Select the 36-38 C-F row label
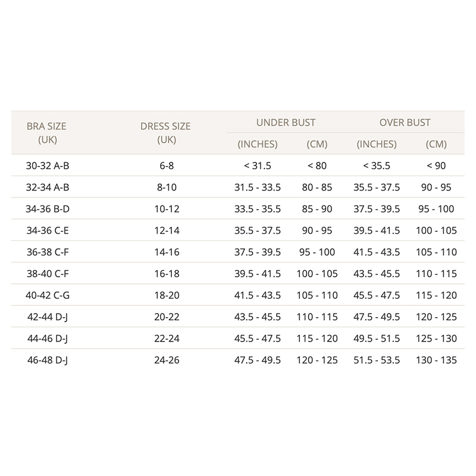Image resolution: width=476 pixels, height=476 pixels. 48,252
